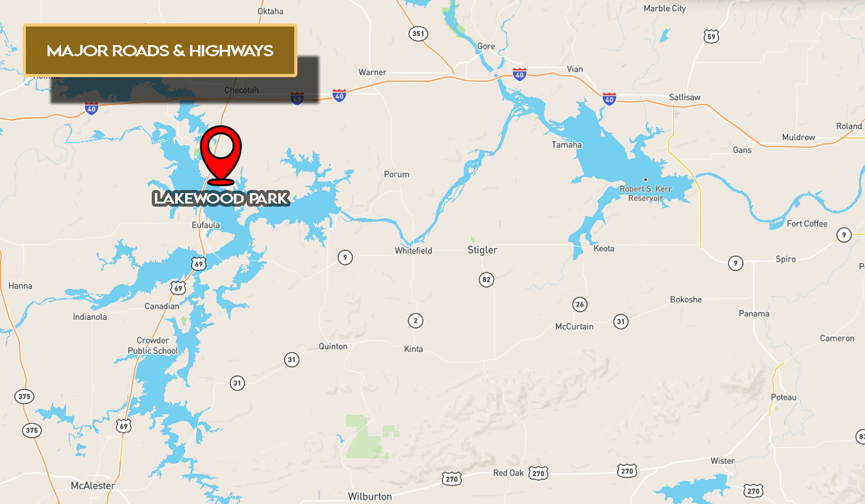Click the Highway 82 shield below Stigler

pyautogui.click(x=487, y=279)
